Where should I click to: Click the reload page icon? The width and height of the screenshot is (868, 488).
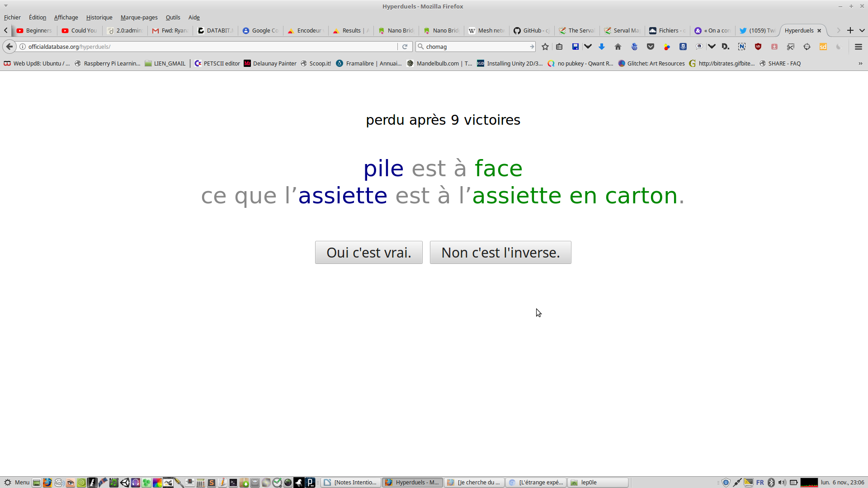coord(405,47)
